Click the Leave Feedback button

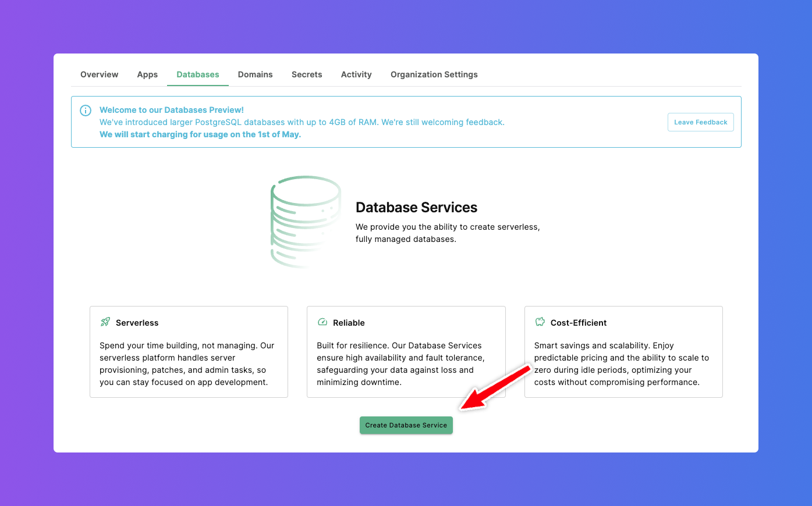coord(700,122)
